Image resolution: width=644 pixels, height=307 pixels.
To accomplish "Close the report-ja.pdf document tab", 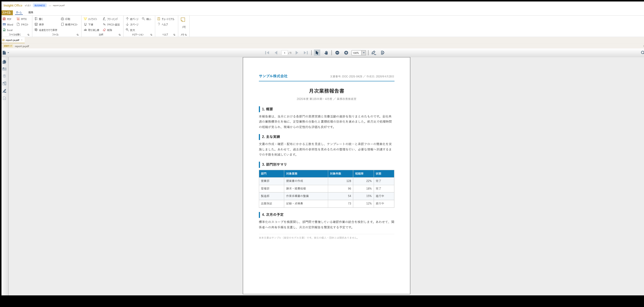I will tap(22, 40).
